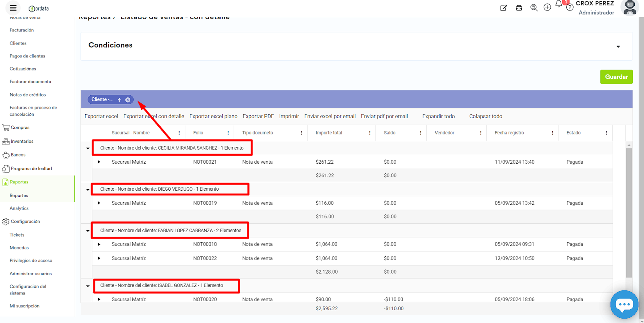Open the help question mark icon

tap(570, 8)
